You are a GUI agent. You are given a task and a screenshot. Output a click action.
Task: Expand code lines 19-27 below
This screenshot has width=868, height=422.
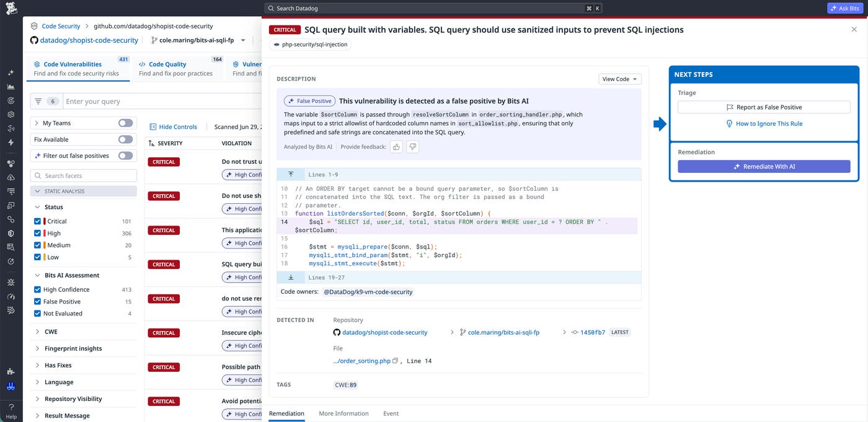[291, 278]
